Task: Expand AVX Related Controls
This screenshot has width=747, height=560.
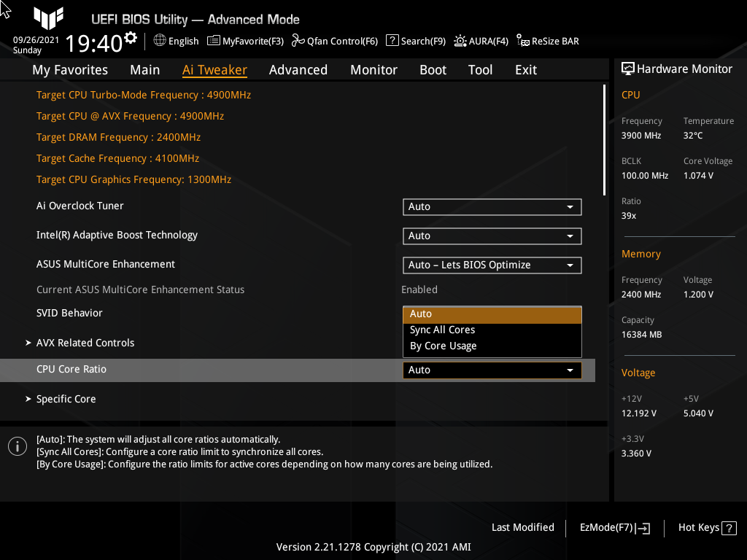Action: [x=85, y=342]
